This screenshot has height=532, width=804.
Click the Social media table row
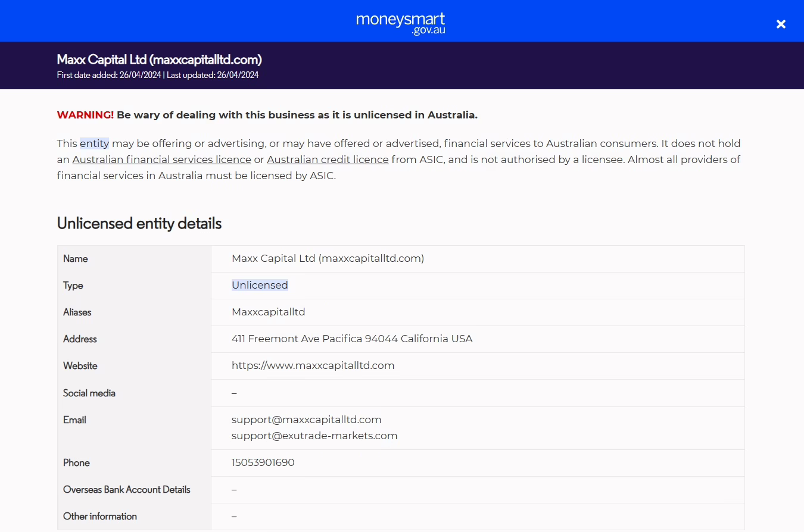click(400, 393)
